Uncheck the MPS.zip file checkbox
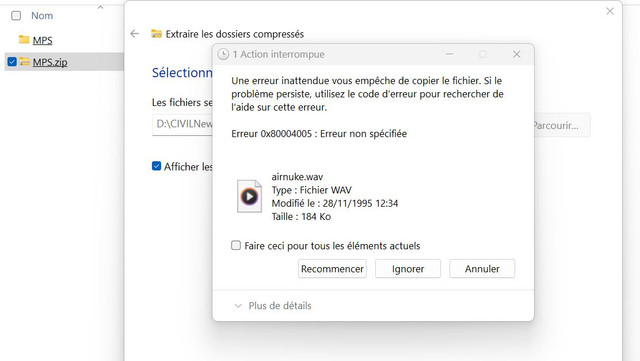 pos(12,62)
